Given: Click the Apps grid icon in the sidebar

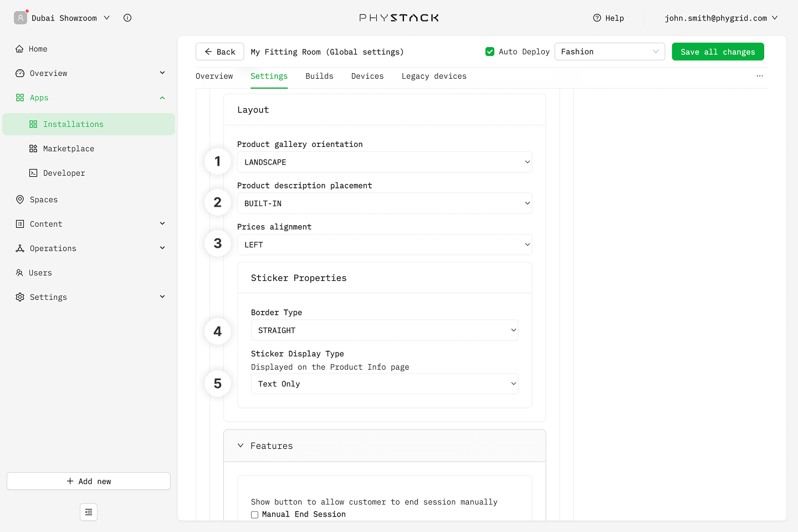Looking at the screenshot, I should (20, 98).
